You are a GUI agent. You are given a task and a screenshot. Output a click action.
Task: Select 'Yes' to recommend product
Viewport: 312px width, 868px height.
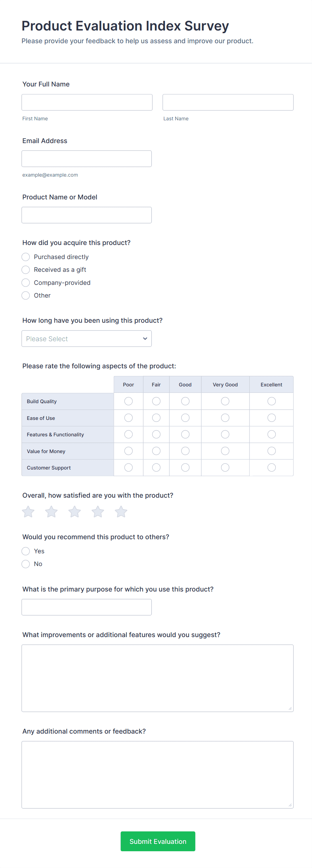[x=25, y=551]
